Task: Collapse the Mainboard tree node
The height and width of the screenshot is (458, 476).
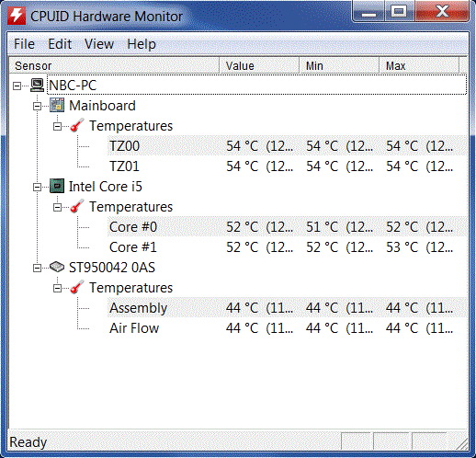Action: 37,106
